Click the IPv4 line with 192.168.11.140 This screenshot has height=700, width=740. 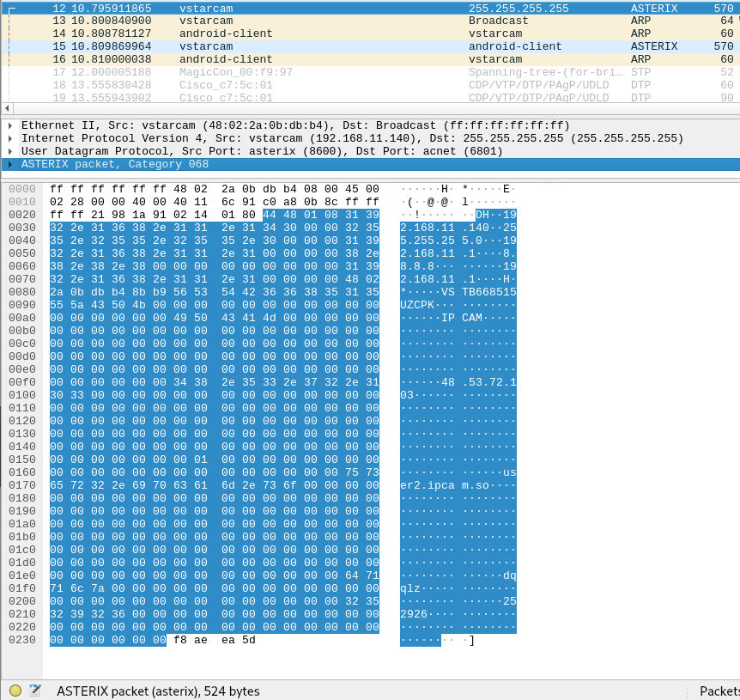353,138
